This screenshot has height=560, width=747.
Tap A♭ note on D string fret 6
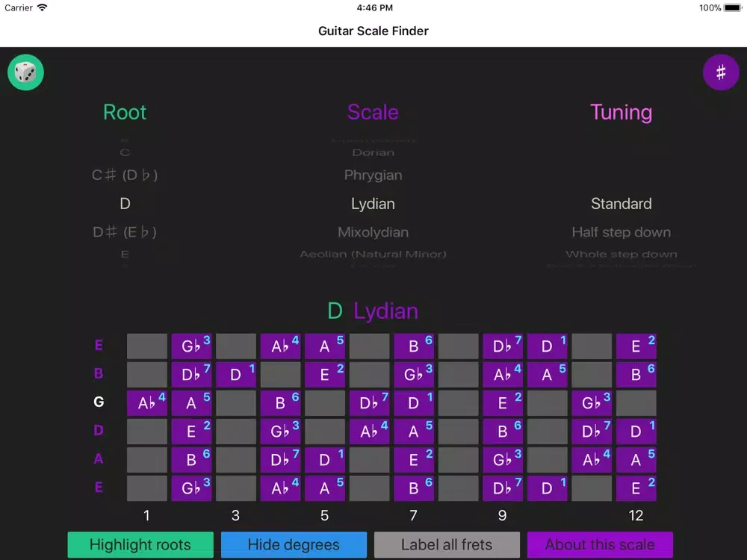[369, 432]
